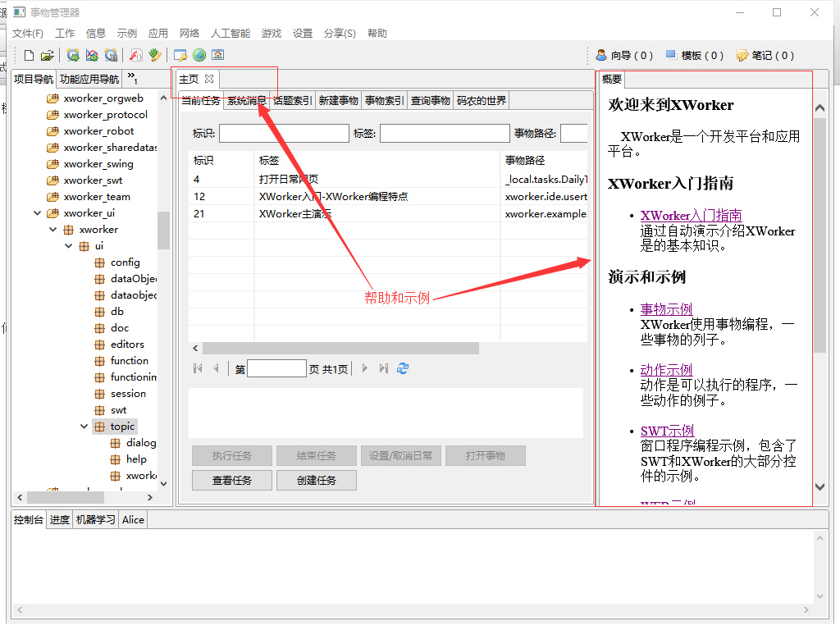The width and height of the screenshot is (840, 630).
Task: Open the 向导 (0) wizard item
Action: pyautogui.click(x=624, y=55)
